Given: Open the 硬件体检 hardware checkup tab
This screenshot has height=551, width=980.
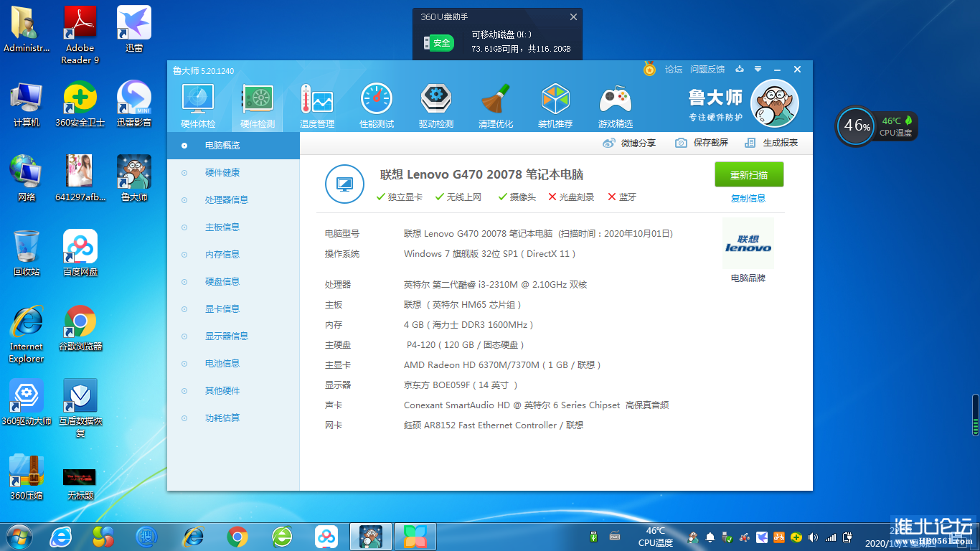Looking at the screenshot, I should click(198, 106).
